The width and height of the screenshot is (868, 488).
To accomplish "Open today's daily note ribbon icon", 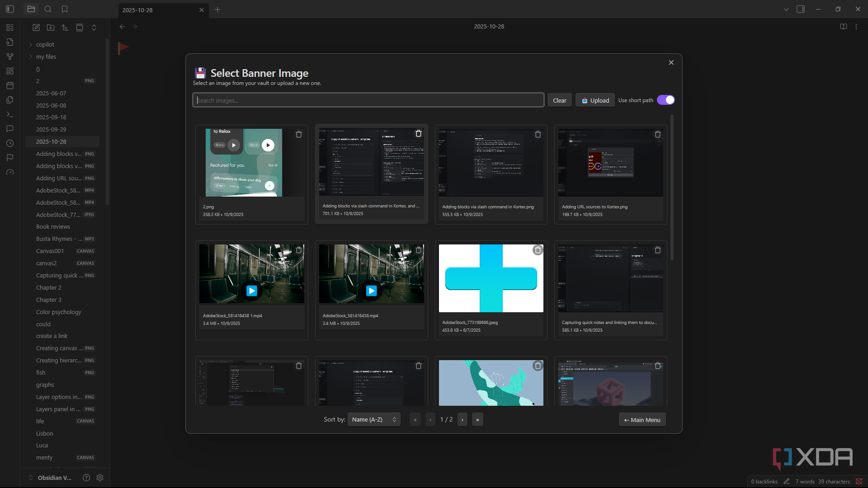I will pos(10,85).
